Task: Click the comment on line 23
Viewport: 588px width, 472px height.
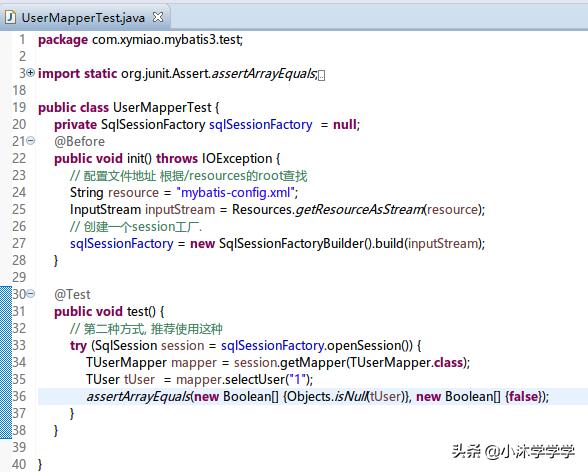Action: pos(189,176)
